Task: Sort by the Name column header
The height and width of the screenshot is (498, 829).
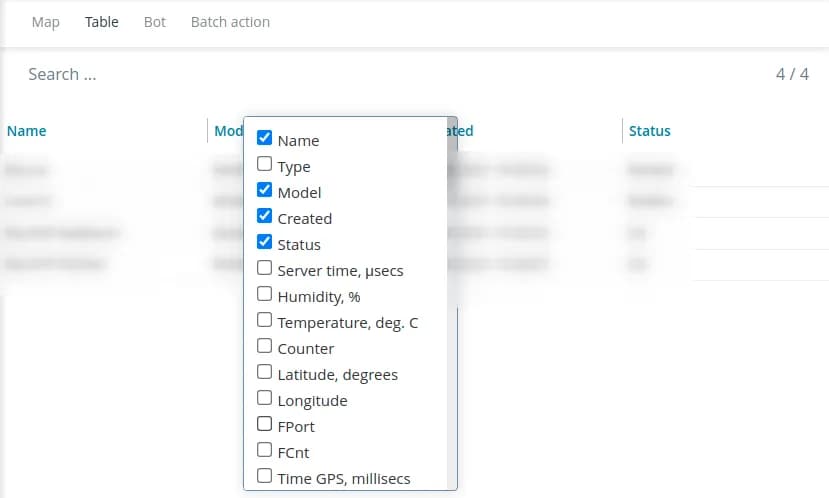Action: [27, 131]
